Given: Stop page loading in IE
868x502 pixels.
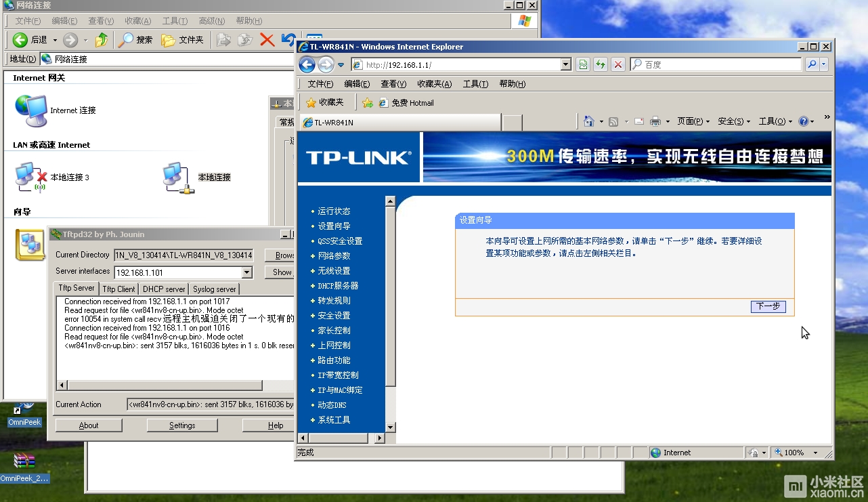Looking at the screenshot, I should [x=617, y=64].
